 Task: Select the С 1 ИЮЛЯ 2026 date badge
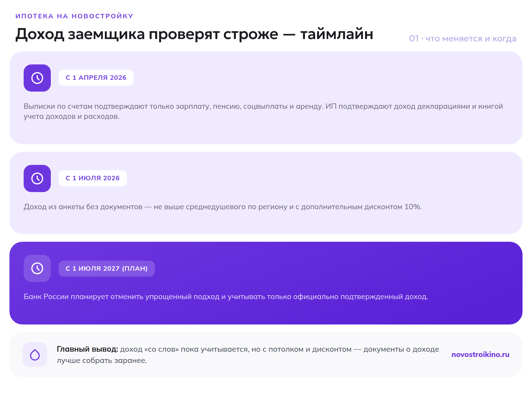tap(93, 178)
